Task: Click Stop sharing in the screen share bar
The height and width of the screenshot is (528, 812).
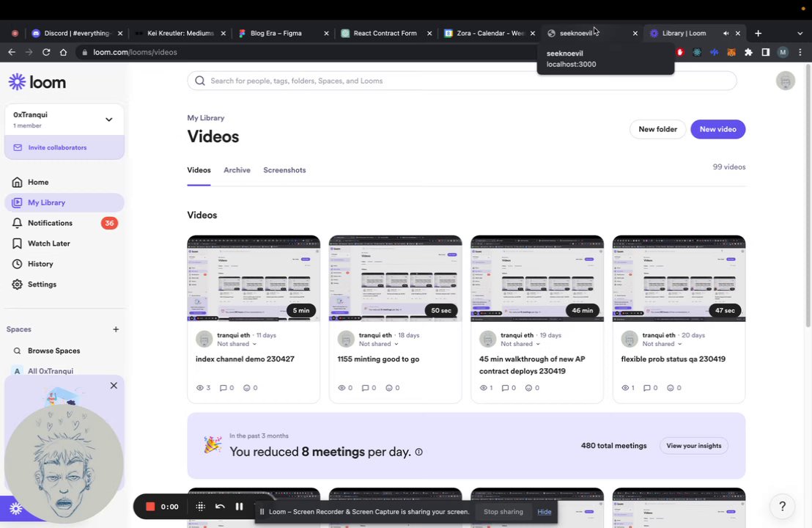Action: coord(503,512)
